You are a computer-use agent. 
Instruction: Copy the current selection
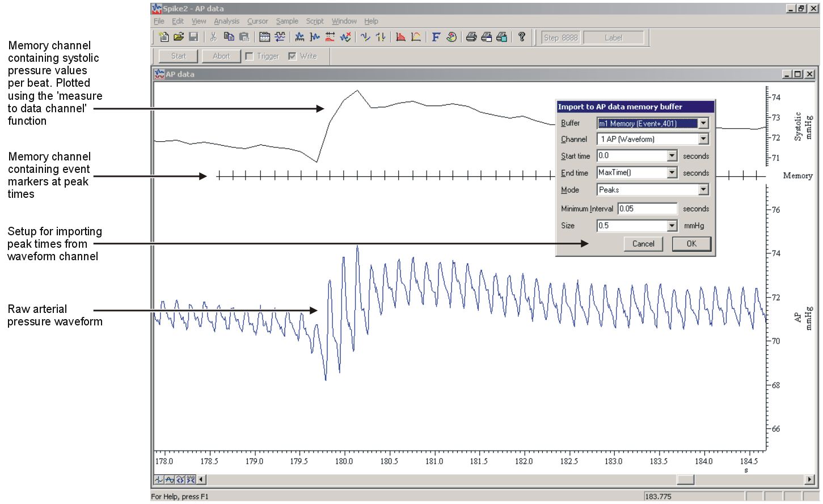coord(230,37)
